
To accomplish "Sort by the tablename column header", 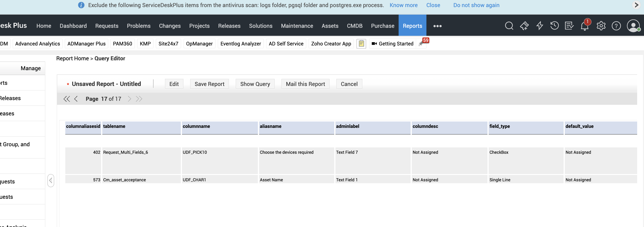I will tap(114, 126).
